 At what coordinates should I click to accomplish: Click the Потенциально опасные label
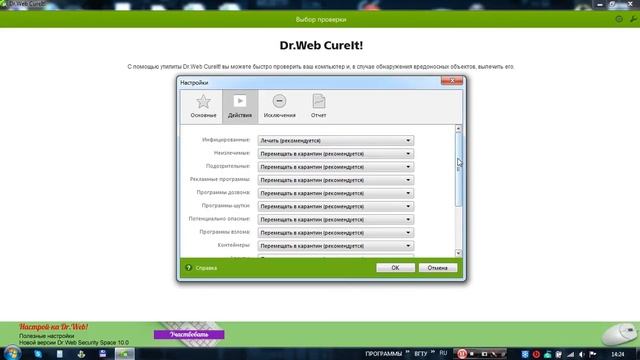(x=219, y=219)
